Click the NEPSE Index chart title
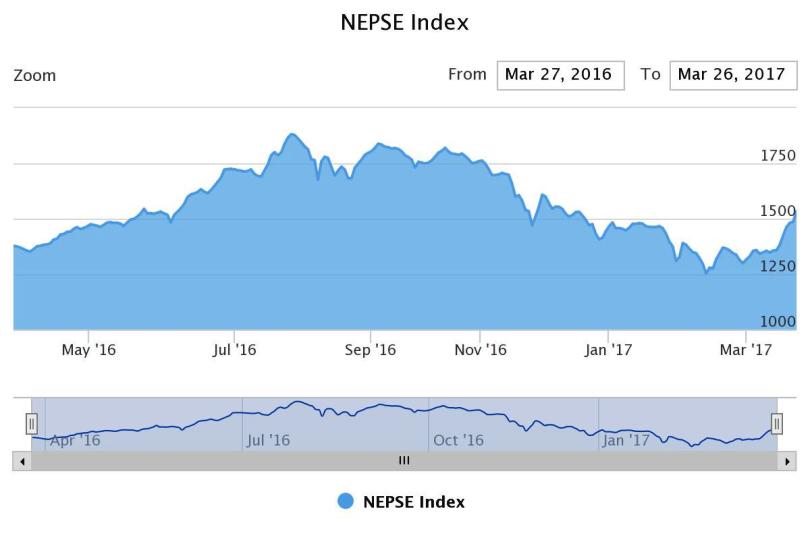This screenshot has width=810, height=540. tap(405, 22)
